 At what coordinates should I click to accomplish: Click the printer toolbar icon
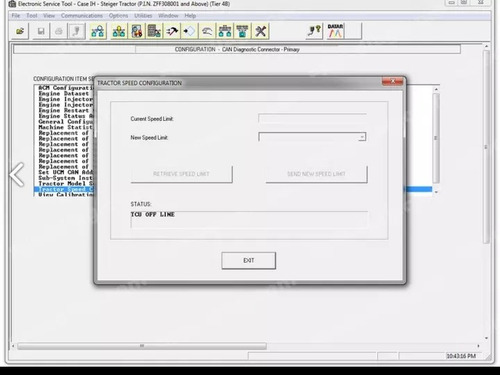point(59,31)
